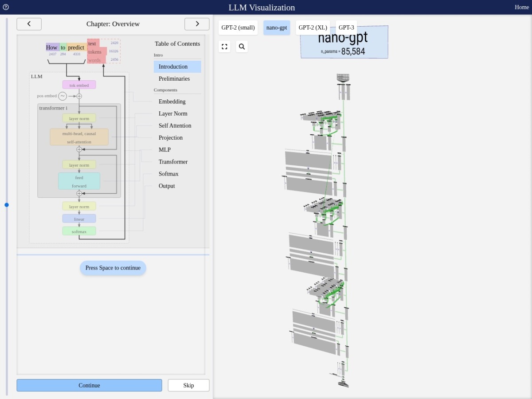Go to next chapter arrow
532x399 pixels.
[x=197, y=24]
